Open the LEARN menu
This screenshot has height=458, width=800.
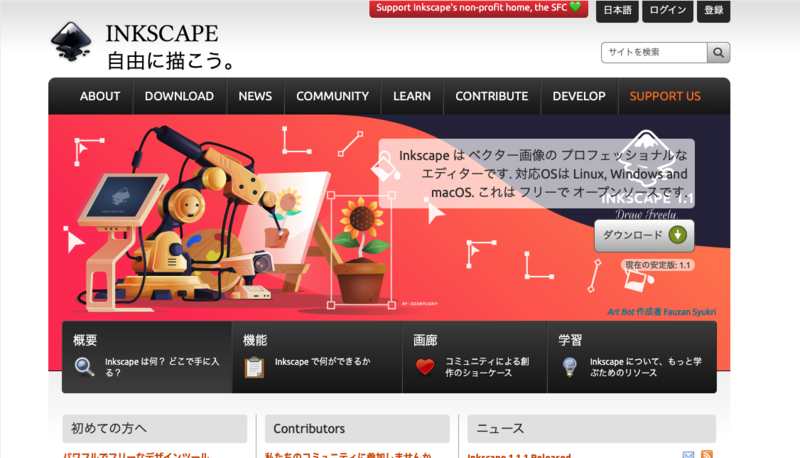pyautogui.click(x=412, y=96)
